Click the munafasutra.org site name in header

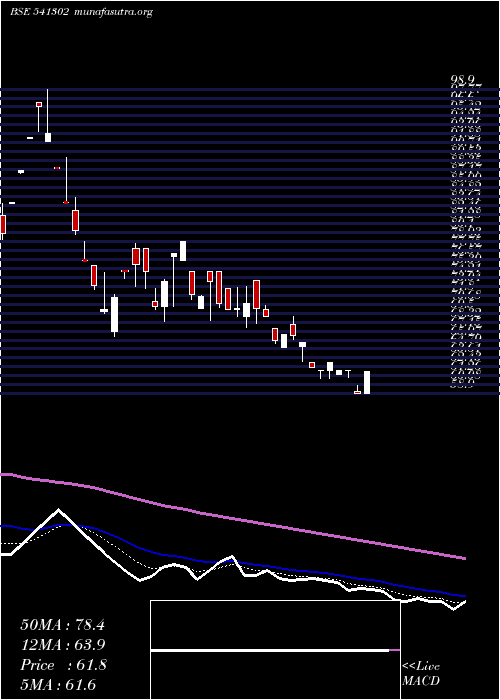point(112,12)
